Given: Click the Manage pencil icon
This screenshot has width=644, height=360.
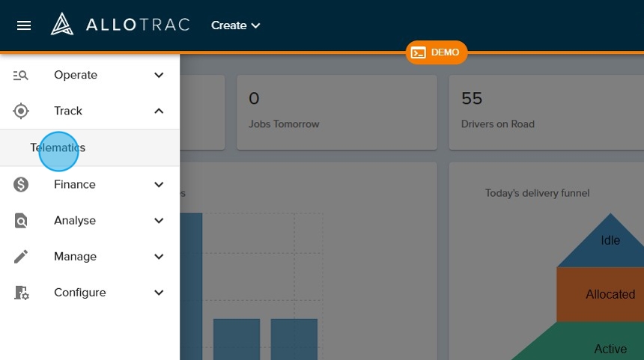Looking at the screenshot, I should coord(21,257).
